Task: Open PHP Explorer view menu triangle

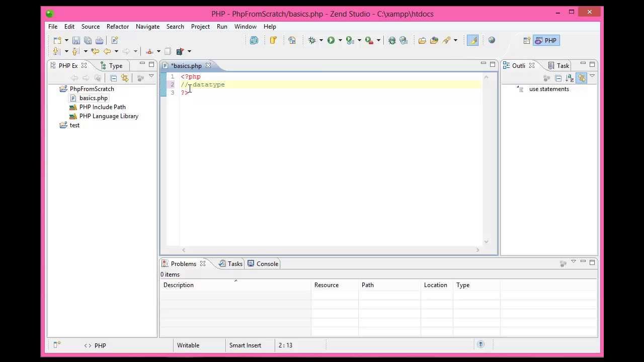Action: [x=151, y=76]
